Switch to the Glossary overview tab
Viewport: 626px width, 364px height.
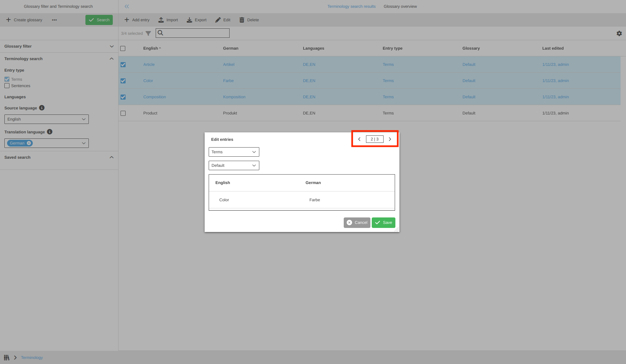[400, 6]
